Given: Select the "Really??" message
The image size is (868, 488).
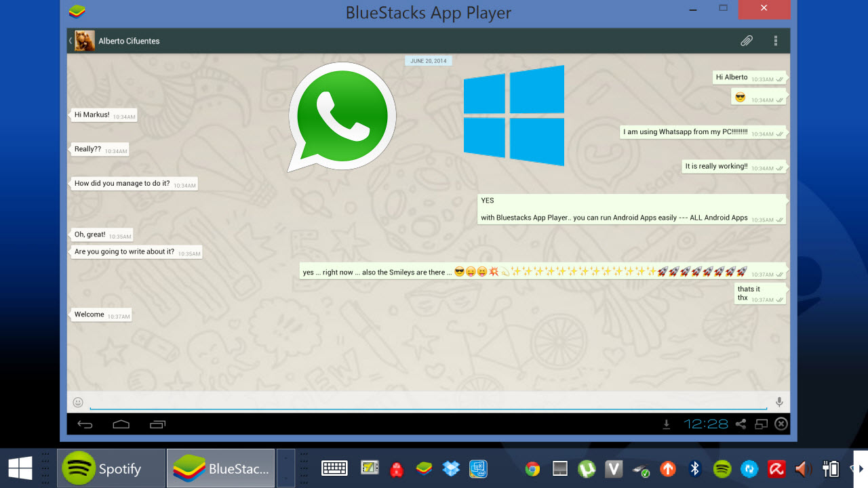Looking at the screenshot, I should (x=100, y=150).
